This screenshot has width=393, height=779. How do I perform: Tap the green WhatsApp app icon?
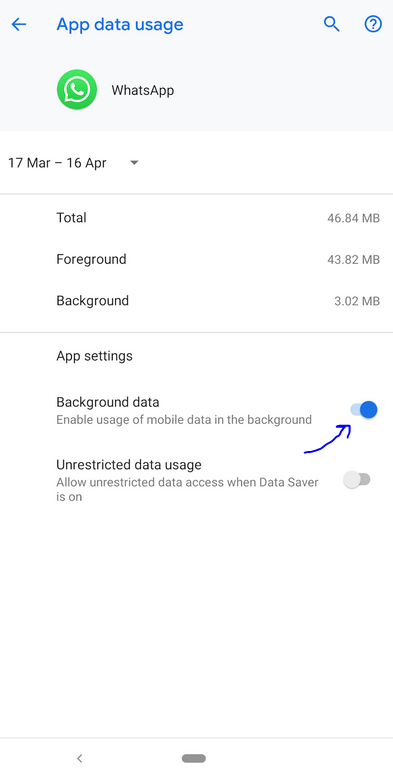(x=77, y=90)
